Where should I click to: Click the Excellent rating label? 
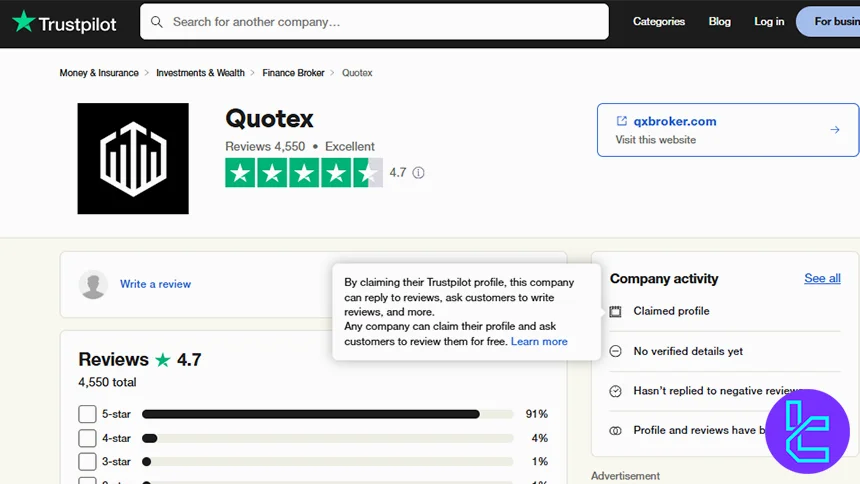click(349, 147)
